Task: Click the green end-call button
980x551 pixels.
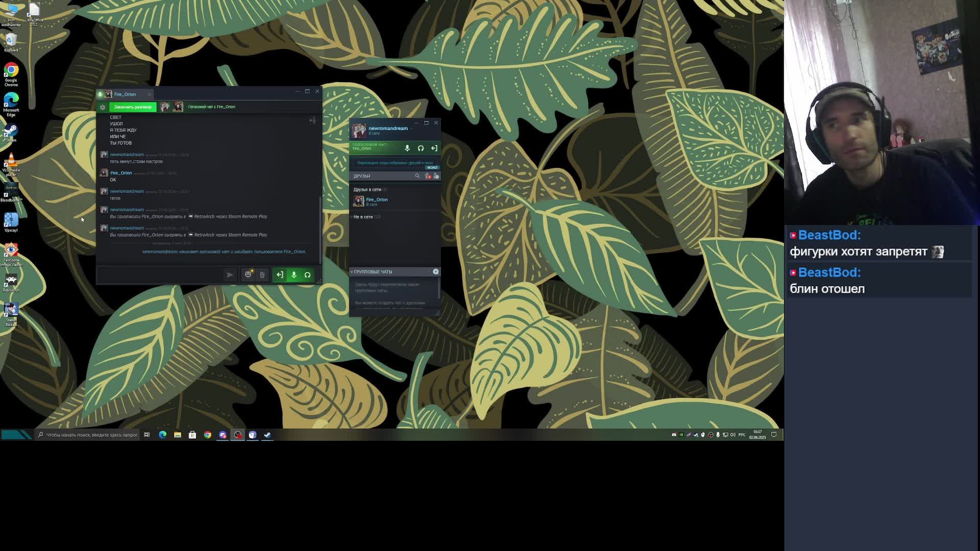Action: click(133, 107)
